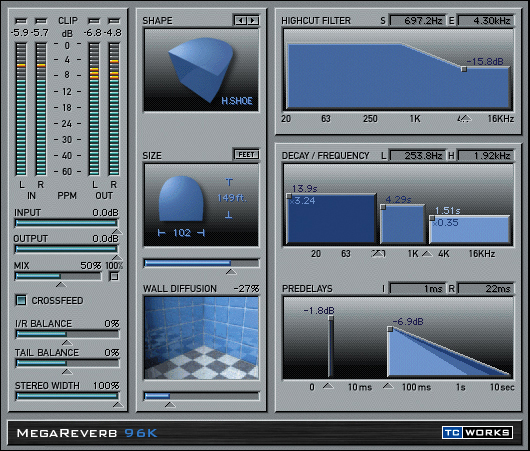Click the OUTPUT slider triangle handle
This screenshot has height=451, width=530.
(117, 258)
